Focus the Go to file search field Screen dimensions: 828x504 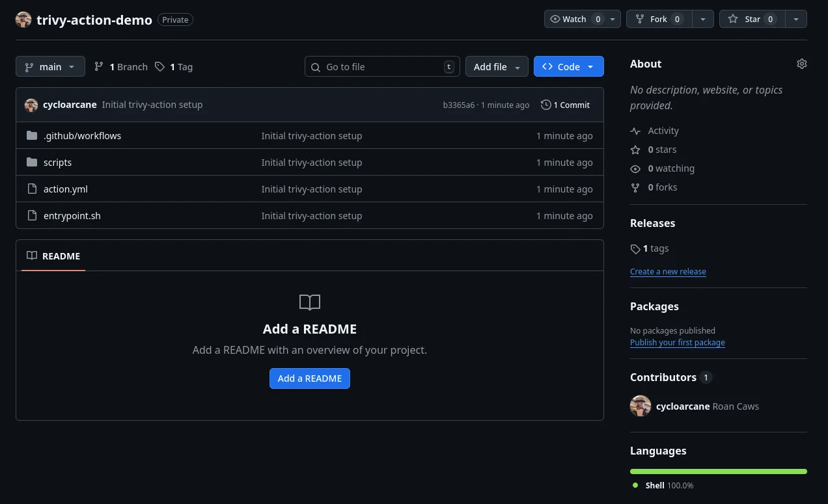[382, 66]
